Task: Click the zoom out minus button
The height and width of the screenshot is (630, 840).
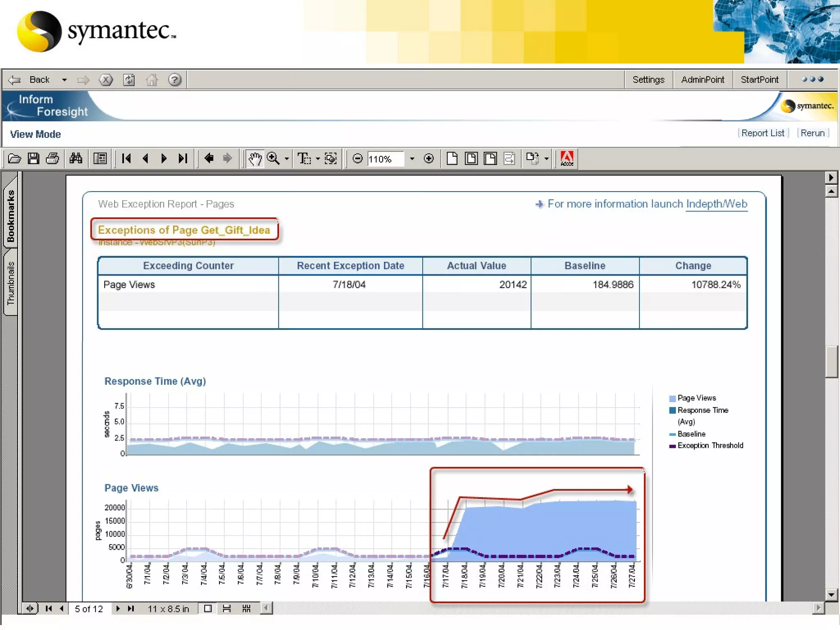Action: (x=358, y=158)
